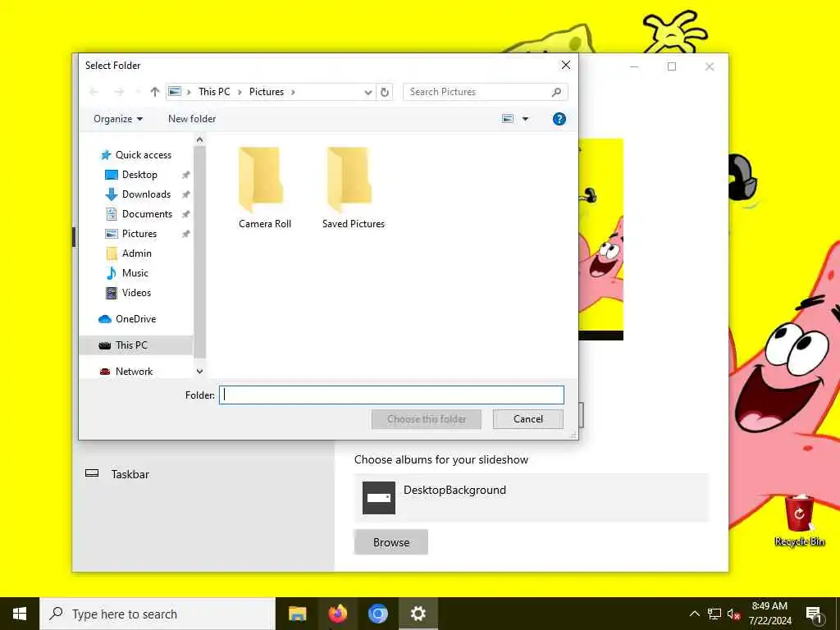Open the Windows Start menu
The height and width of the screenshot is (630, 840).
(x=20, y=614)
